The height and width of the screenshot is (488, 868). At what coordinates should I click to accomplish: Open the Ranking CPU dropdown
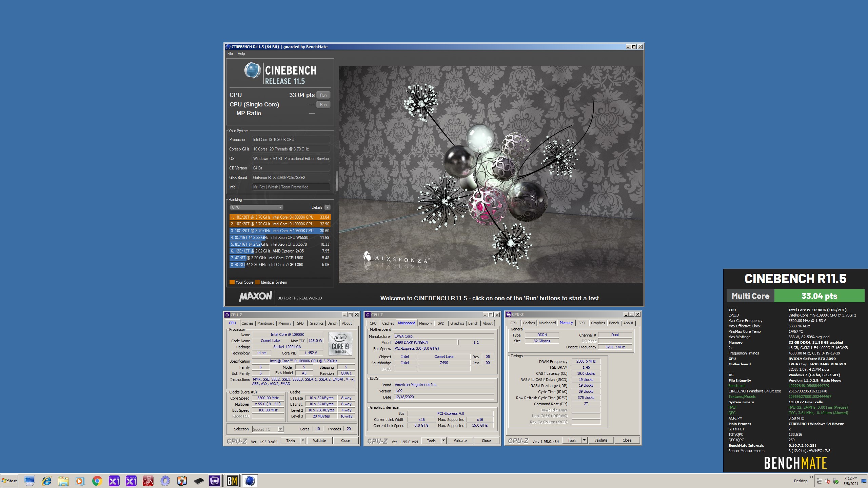(x=256, y=207)
